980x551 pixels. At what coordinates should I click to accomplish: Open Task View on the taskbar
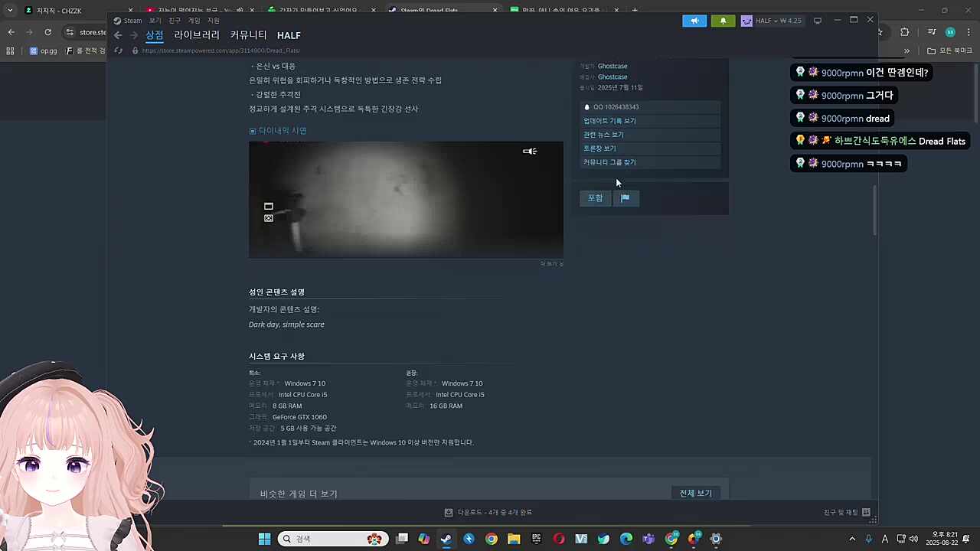point(402,539)
